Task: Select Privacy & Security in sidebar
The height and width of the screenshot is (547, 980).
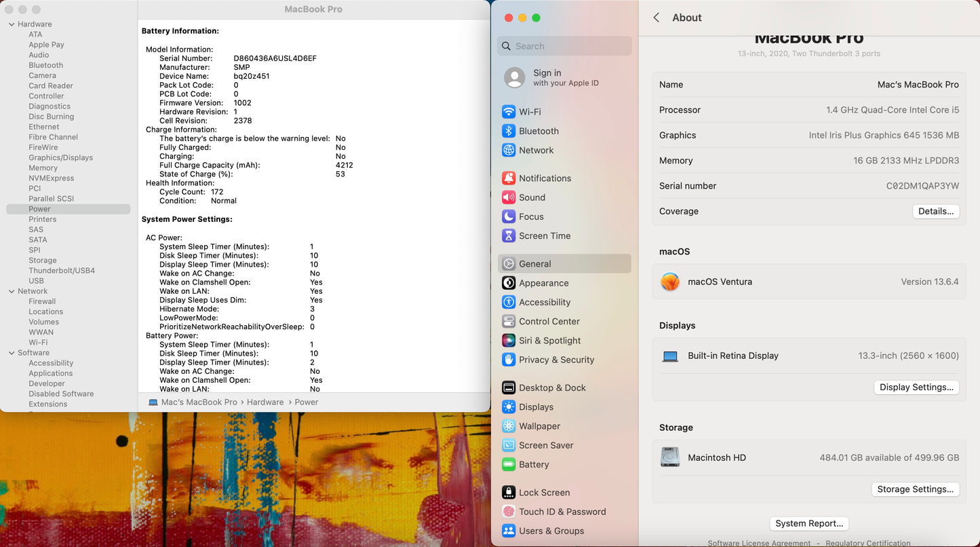Action: pyautogui.click(x=556, y=360)
